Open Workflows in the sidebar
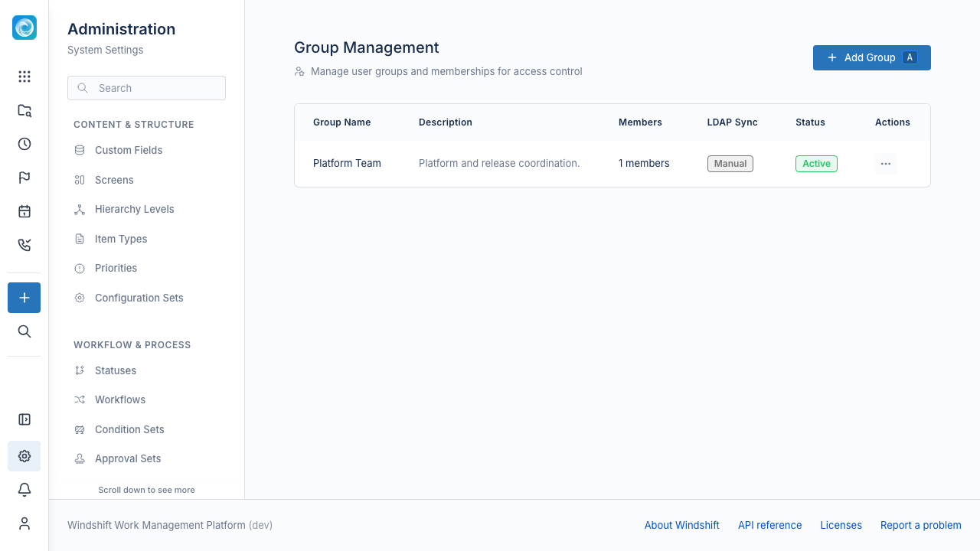Viewport: 980px width, 551px height. point(146,399)
